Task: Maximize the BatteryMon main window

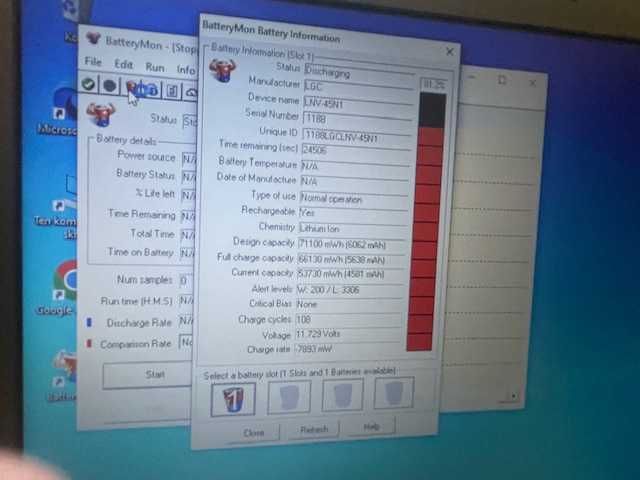Action: [502, 80]
